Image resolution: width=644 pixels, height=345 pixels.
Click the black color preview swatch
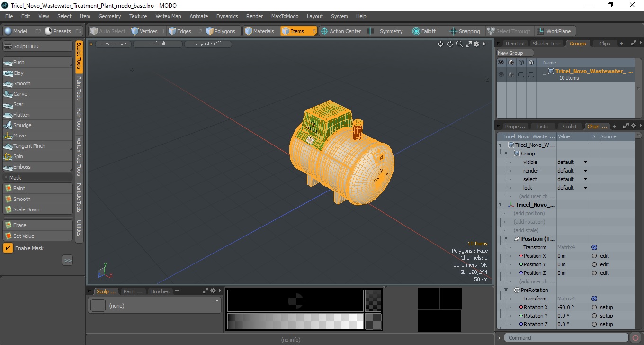click(295, 300)
